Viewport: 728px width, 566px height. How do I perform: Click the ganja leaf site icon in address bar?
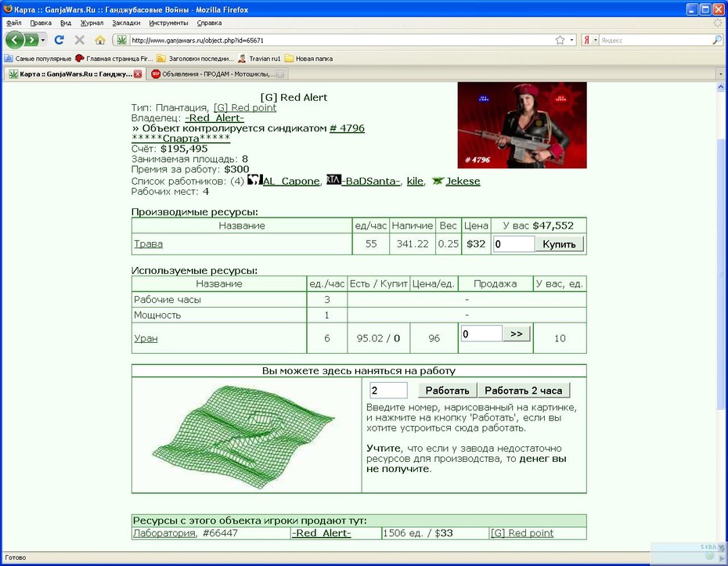(121, 41)
